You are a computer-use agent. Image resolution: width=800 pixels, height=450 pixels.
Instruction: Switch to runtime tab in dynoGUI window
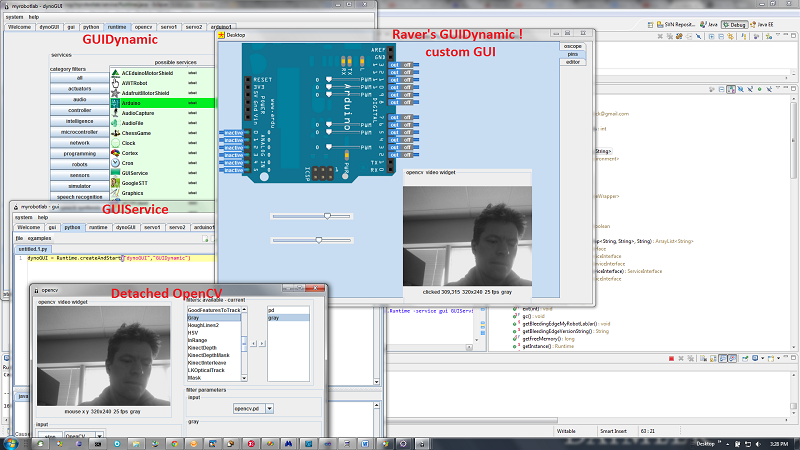tap(117, 27)
